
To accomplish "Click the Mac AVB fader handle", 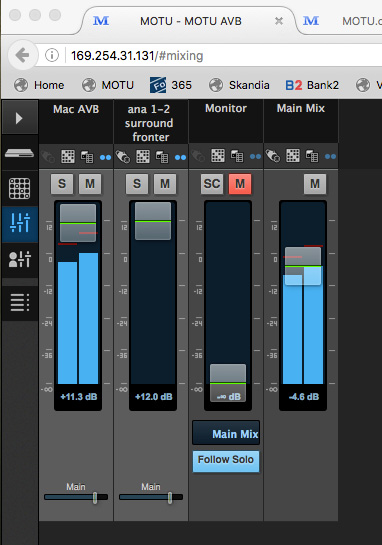I will tap(78, 223).
